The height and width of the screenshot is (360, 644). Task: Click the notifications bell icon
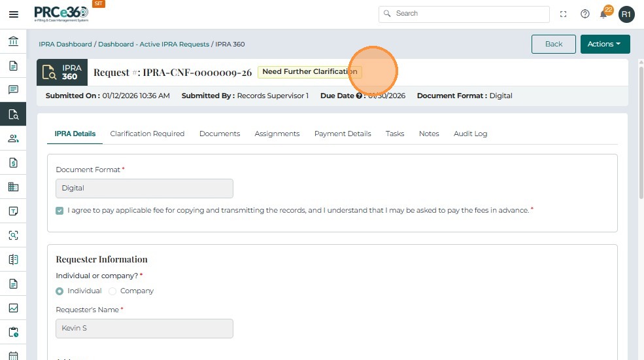603,14
